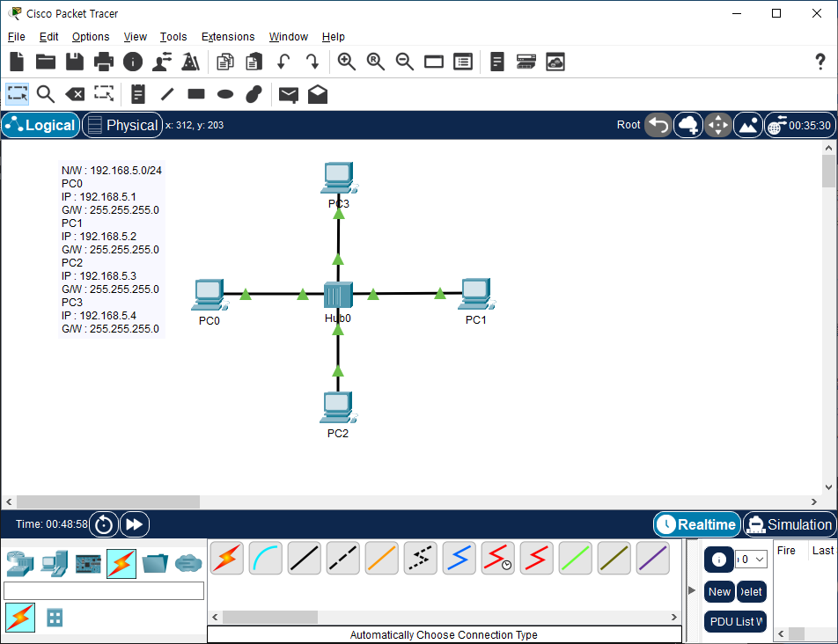Click the Fire column header
The width and height of the screenshot is (838, 644).
[x=786, y=551]
